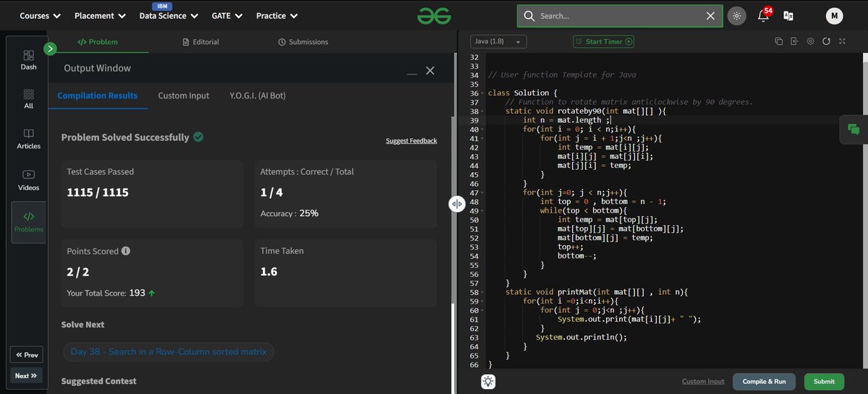Click the 'Your Total Score: 193' text

[110, 293]
